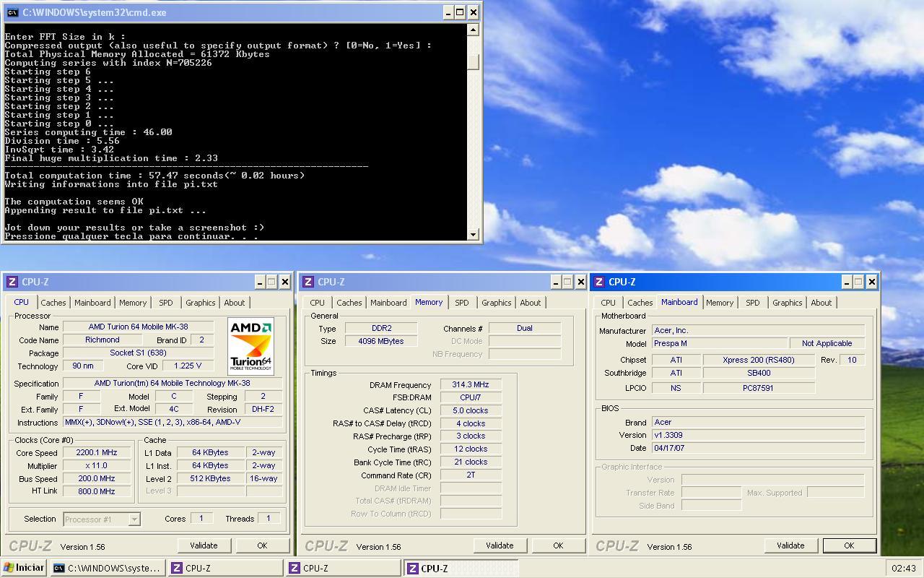Activate first CPU-Z taskbar button
Image resolution: width=924 pixels, height=578 pixels.
[x=225, y=569]
